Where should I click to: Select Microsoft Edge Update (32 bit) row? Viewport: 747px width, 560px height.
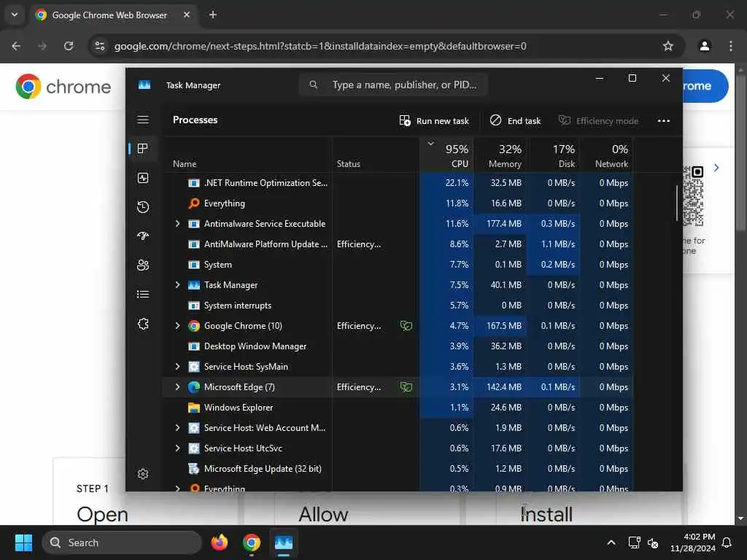point(398,469)
